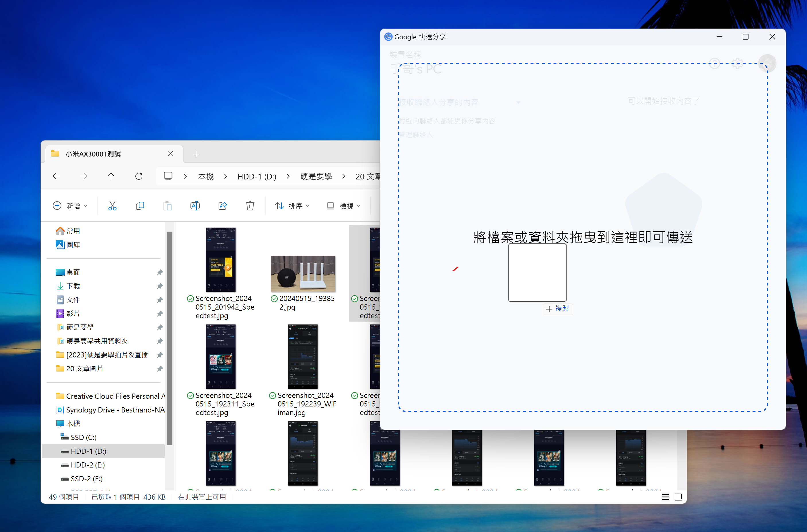
Task: Click the Cut scissors icon
Action: click(112, 206)
